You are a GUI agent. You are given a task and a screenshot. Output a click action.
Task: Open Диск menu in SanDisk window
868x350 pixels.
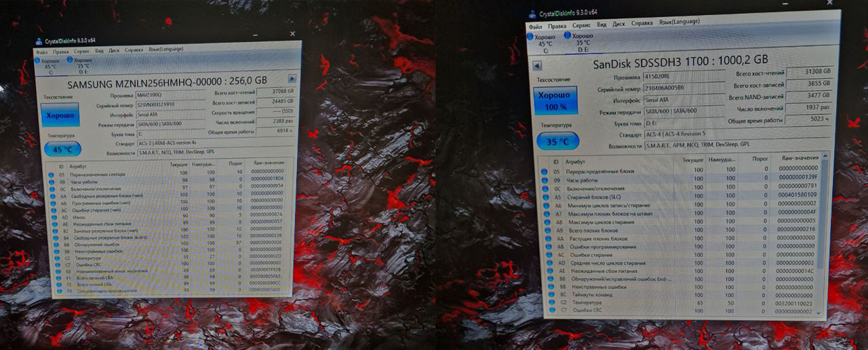click(618, 24)
